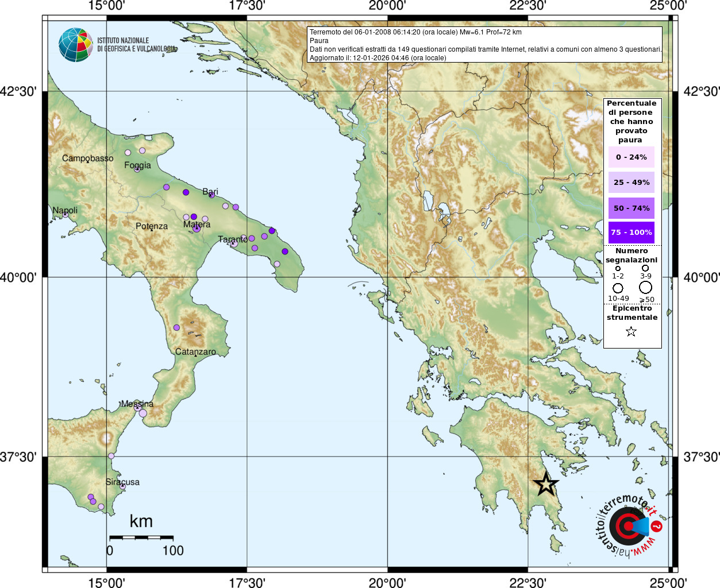
Task: Click the 'Epicentro strumentale' legend heading
Action: pos(632,313)
